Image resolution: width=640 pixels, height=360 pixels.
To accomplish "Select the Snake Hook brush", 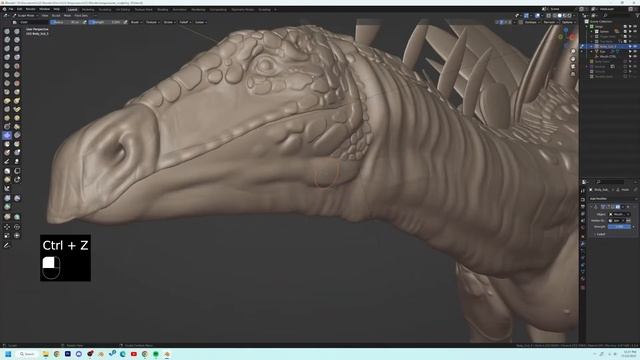I will pyautogui.click(x=17, y=100).
